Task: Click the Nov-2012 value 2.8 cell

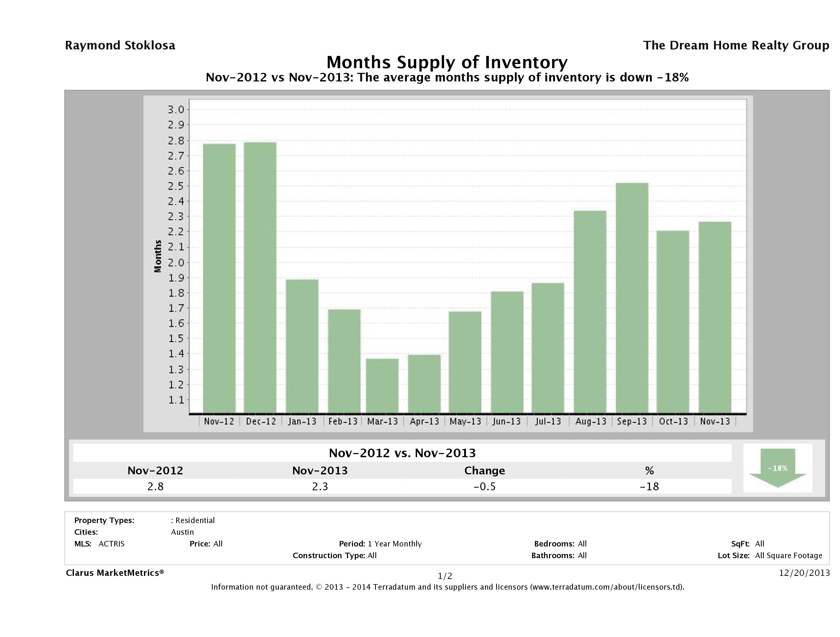Action: click(155, 486)
